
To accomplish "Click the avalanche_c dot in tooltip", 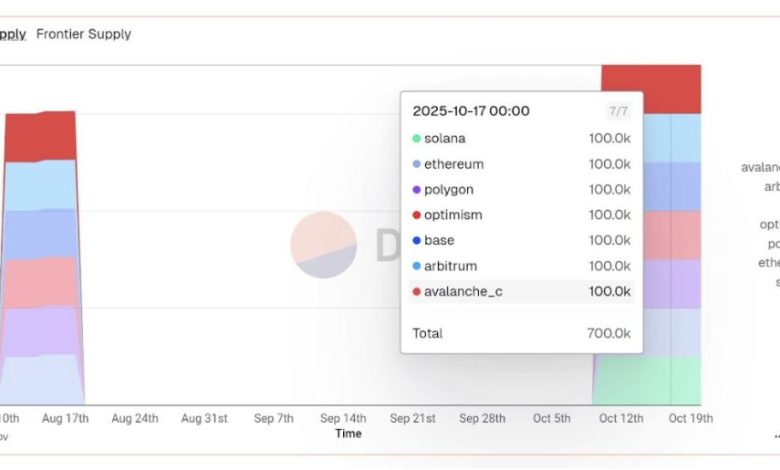I will pos(416,292).
